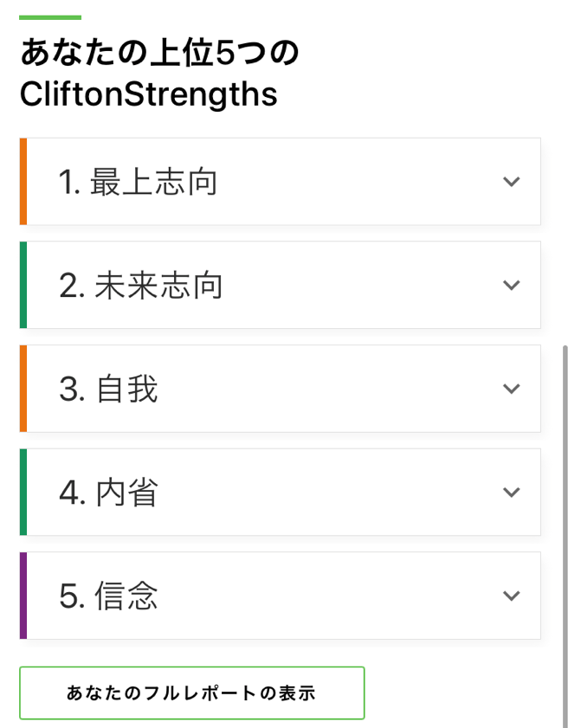Image resolution: width=568 pixels, height=728 pixels.
Task: Select the '5. 信念' row label
Action: 109,596
